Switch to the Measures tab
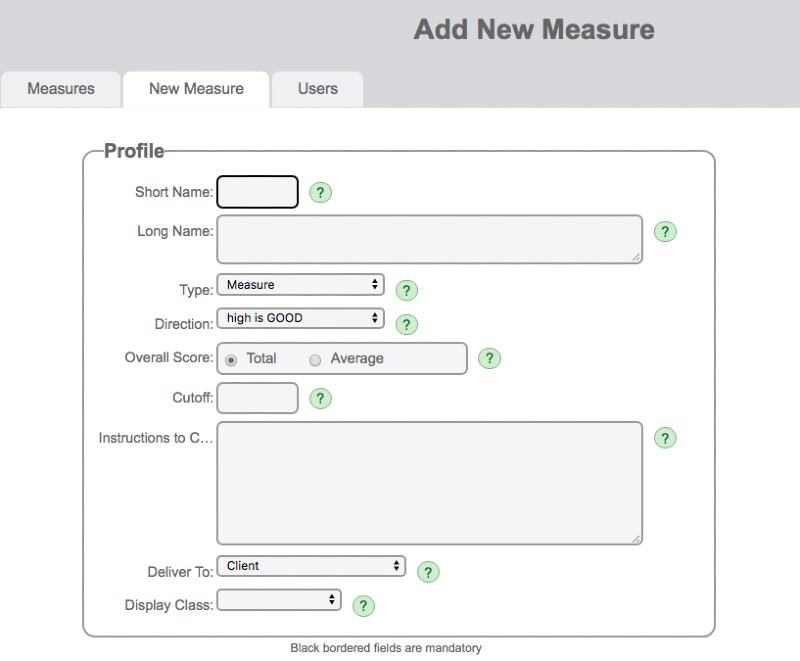 (60, 89)
